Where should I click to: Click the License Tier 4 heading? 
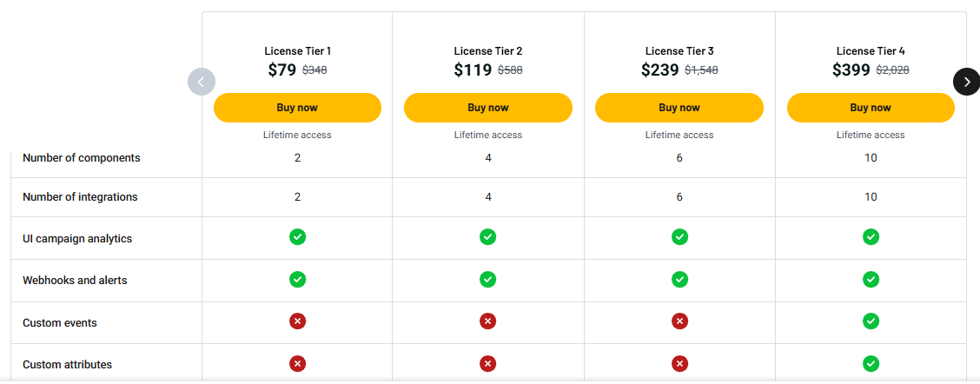pyautogui.click(x=871, y=51)
